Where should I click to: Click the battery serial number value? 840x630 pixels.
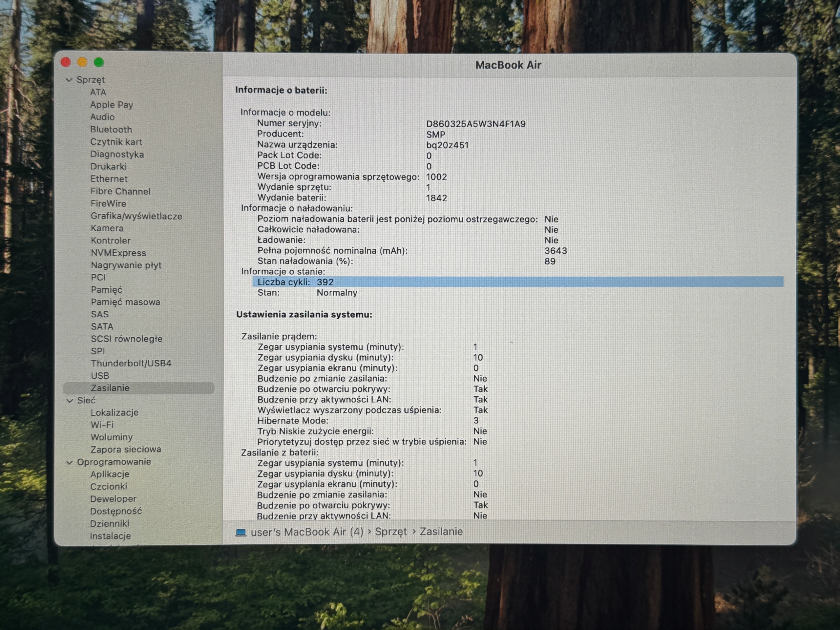[476, 124]
